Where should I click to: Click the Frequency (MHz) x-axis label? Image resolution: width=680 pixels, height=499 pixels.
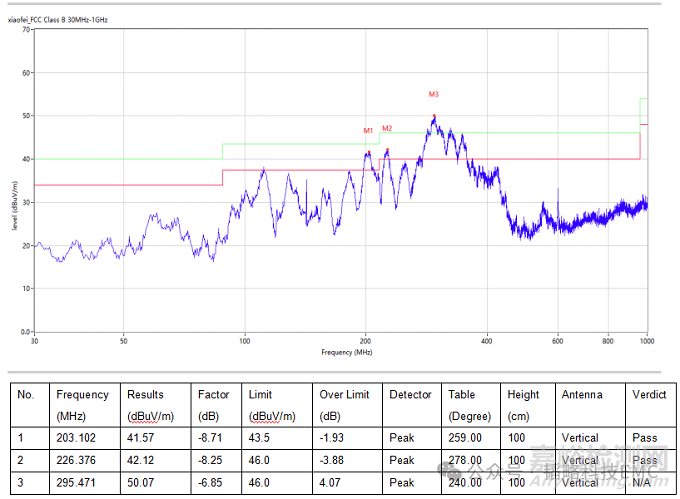click(346, 352)
